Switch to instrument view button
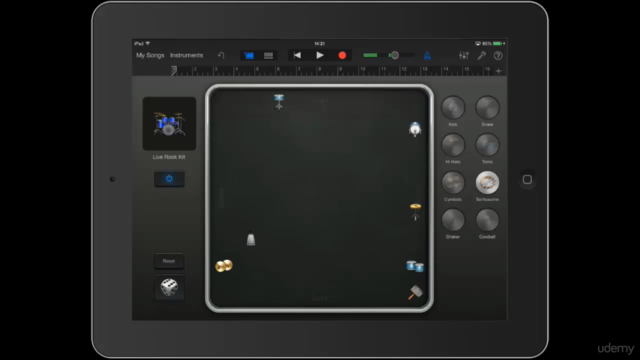The image size is (640, 360). pos(249,56)
